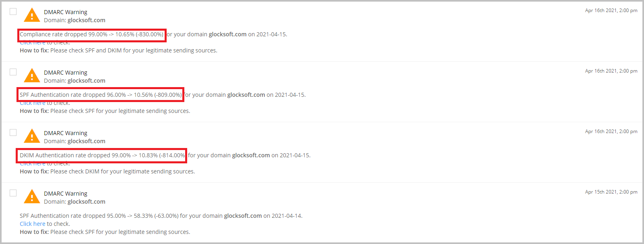Mark the checkbox for the Apr 15th SPF warning
The image size is (644, 244).
(x=13, y=193)
